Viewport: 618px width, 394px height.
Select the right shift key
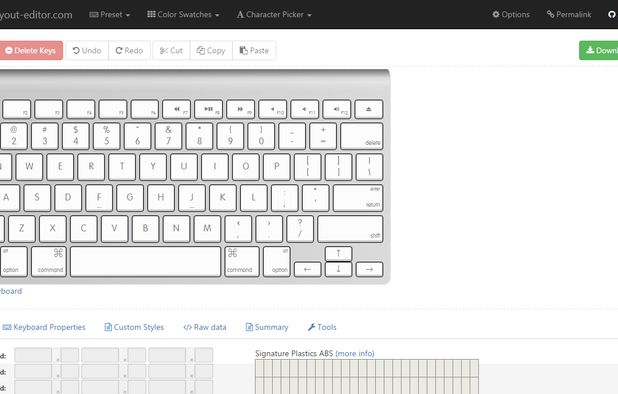pos(350,229)
